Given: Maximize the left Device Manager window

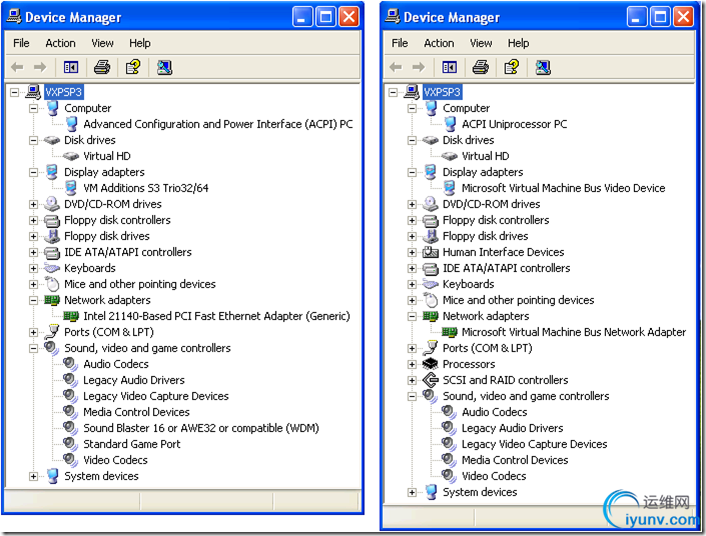Looking at the screenshot, I should pyautogui.click(x=326, y=17).
